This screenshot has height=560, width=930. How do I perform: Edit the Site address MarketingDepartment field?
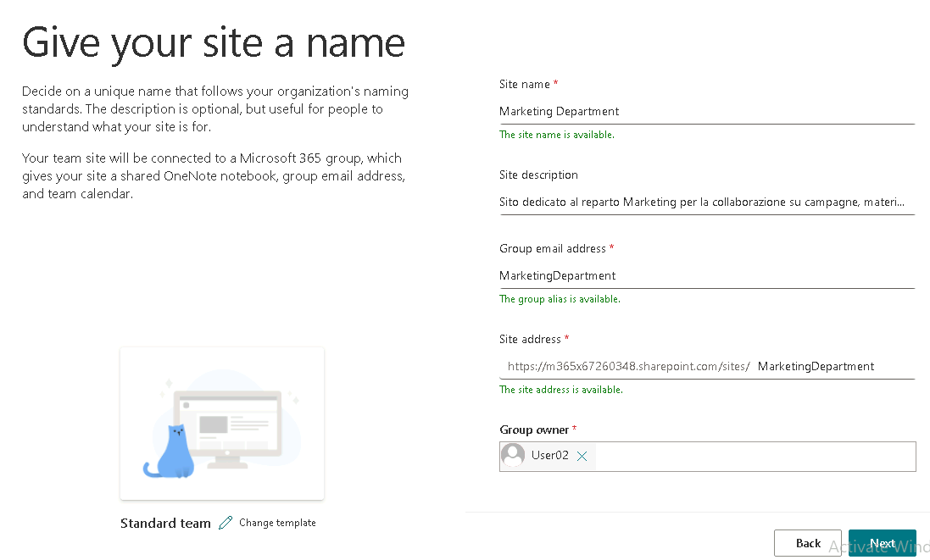pos(835,366)
